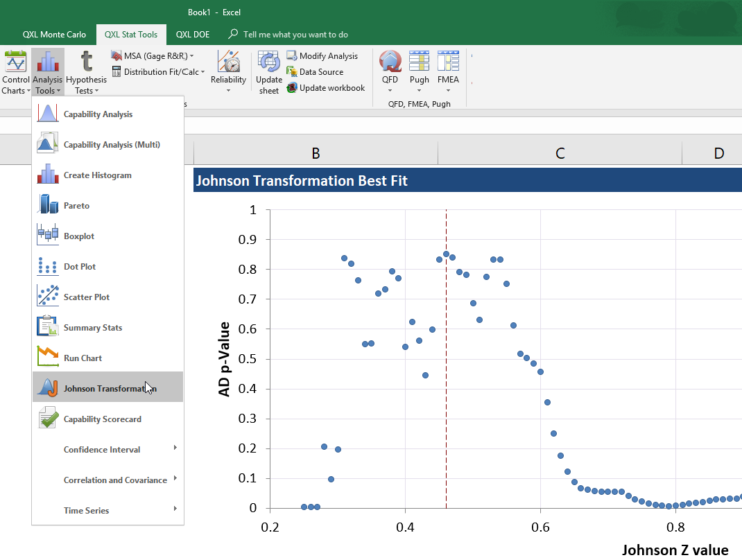
Task: Click the Tell me search magnifier icon
Action: pos(233,34)
